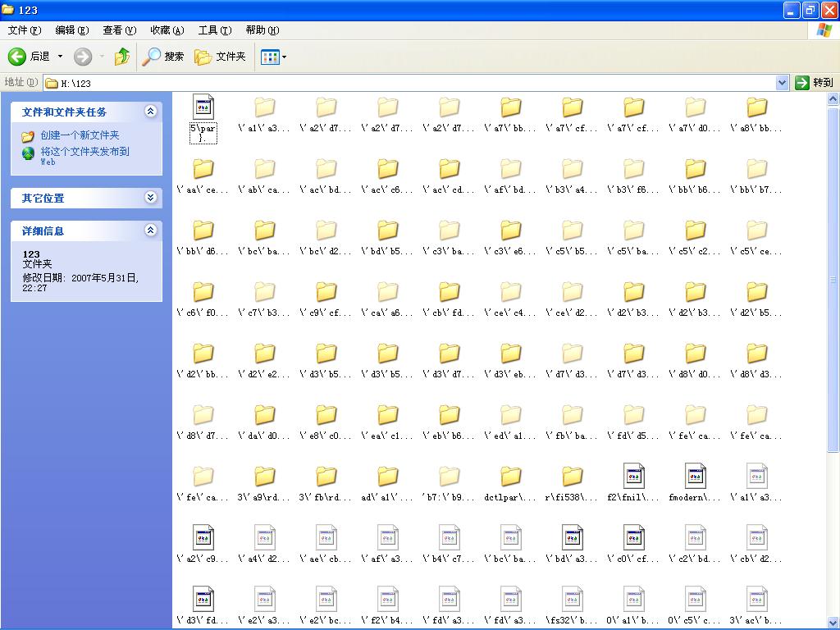
Task: Select the fmodern file icon
Action: point(696,477)
